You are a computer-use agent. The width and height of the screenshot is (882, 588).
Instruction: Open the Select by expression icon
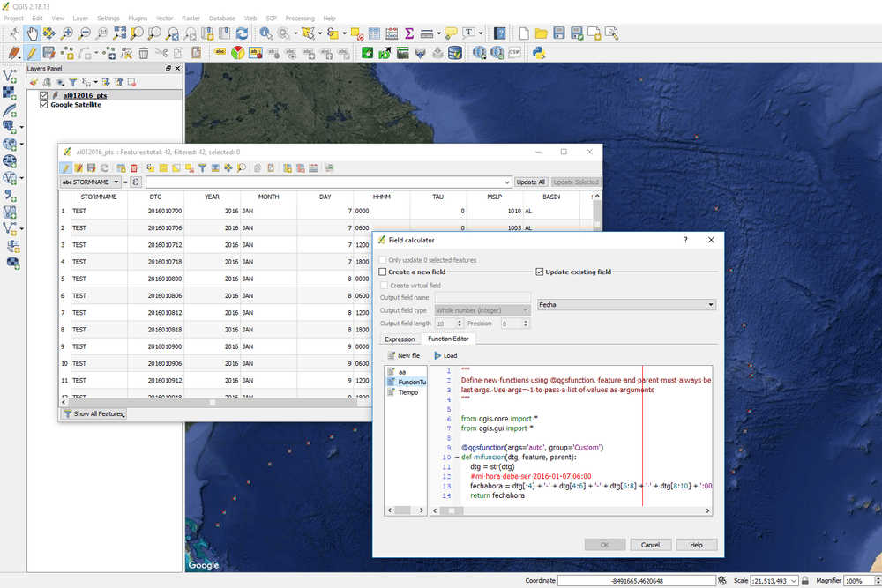tap(150, 167)
